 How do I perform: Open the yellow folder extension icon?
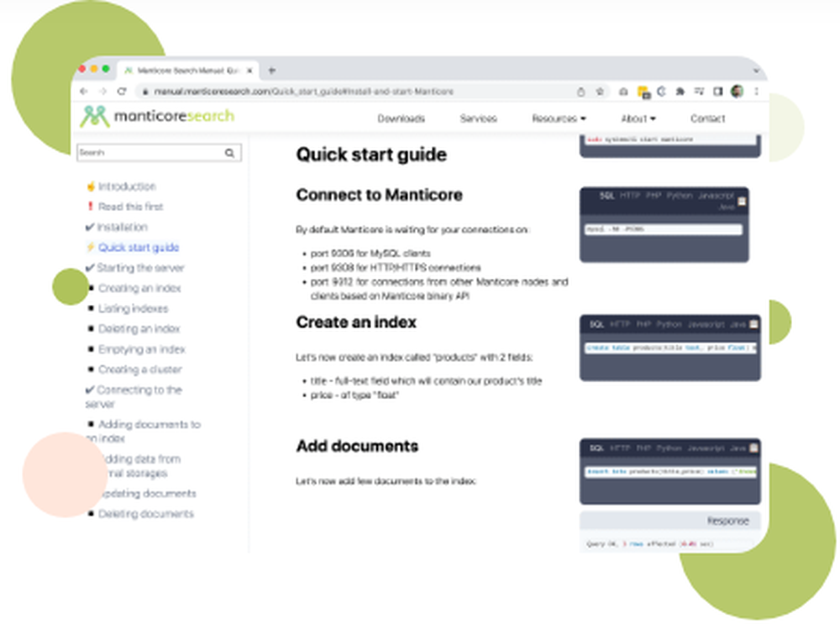click(643, 92)
